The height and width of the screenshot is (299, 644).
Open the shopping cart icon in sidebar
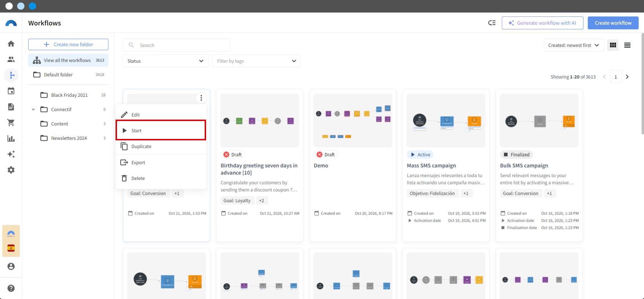point(11,122)
